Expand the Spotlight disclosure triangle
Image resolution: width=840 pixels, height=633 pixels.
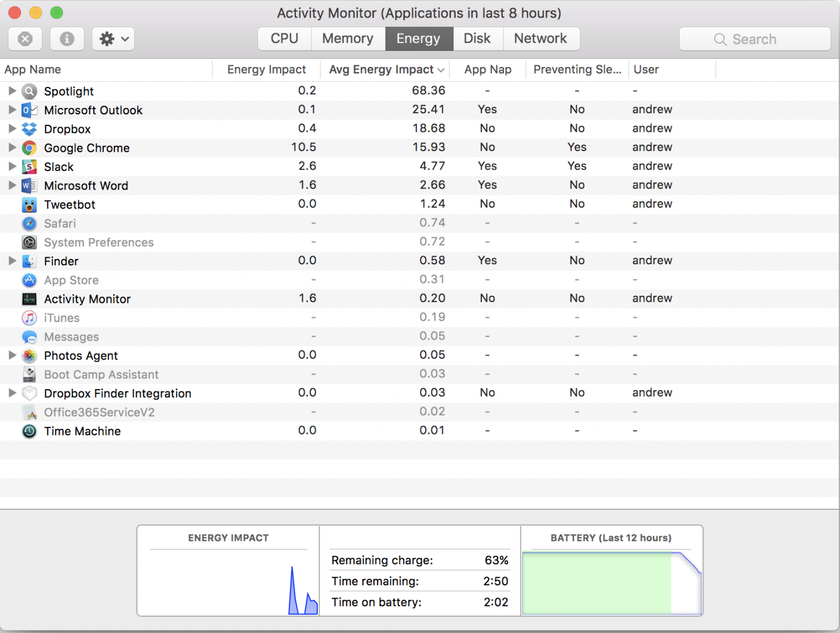pos(12,91)
